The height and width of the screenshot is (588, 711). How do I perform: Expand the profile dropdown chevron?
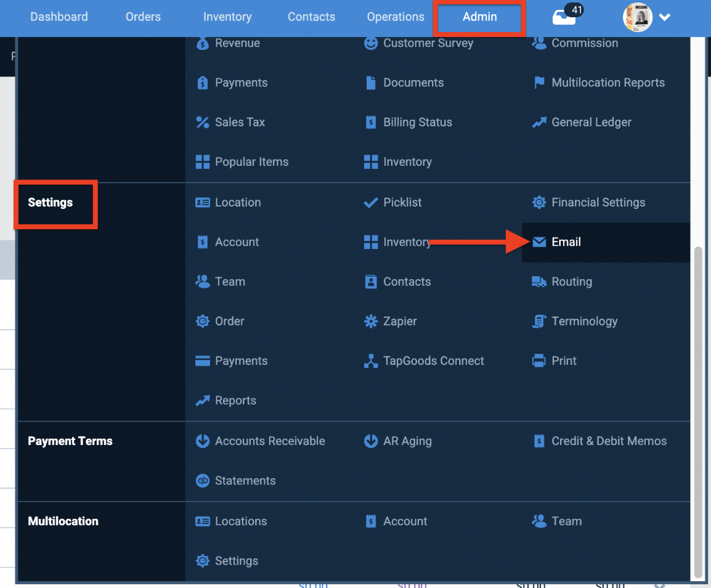click(x=664, y=17)
